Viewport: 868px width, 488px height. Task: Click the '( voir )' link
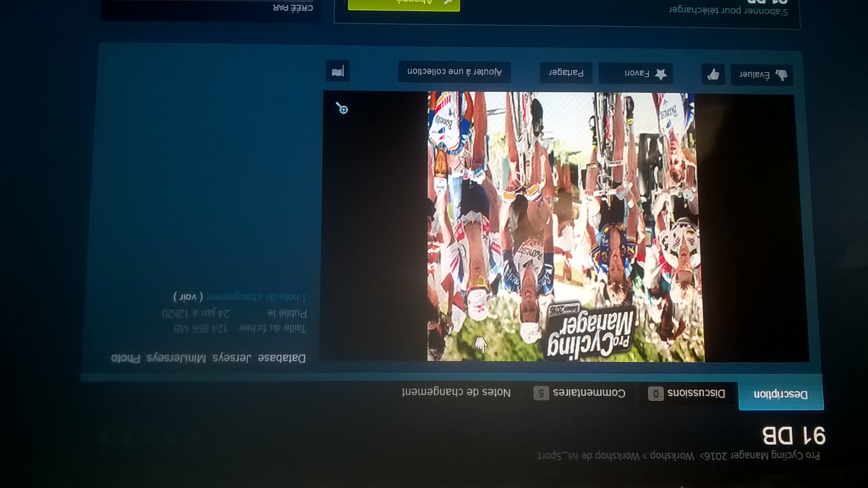[x=188, y=296]
